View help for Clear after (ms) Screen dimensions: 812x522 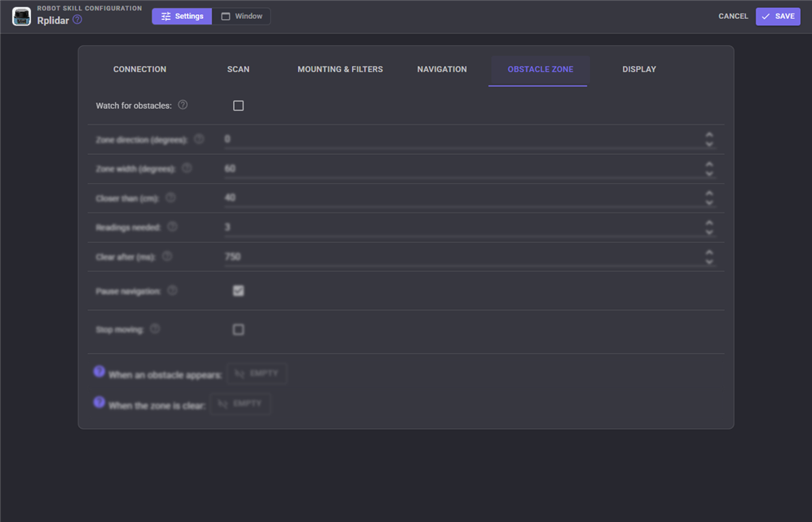[167, 255]
